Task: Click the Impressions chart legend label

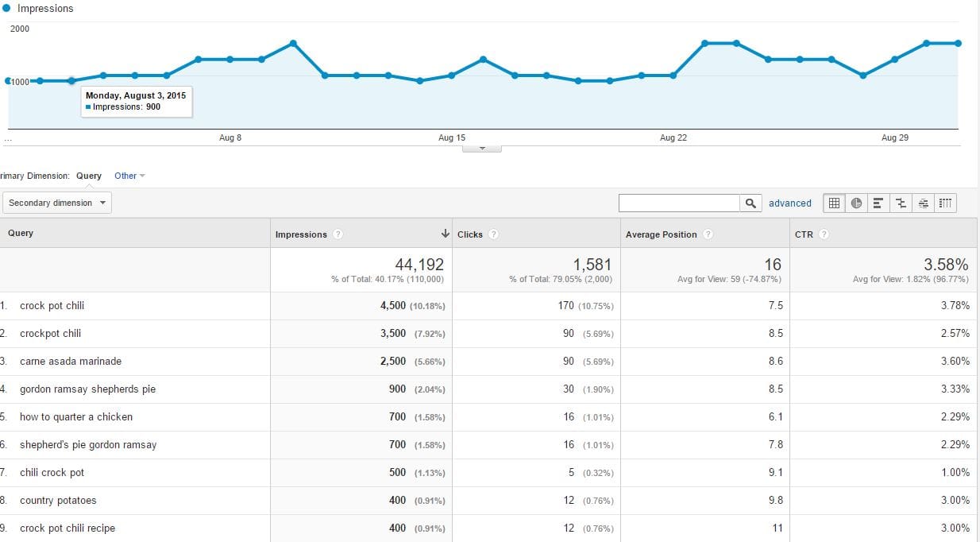Action: click(45, 9)
